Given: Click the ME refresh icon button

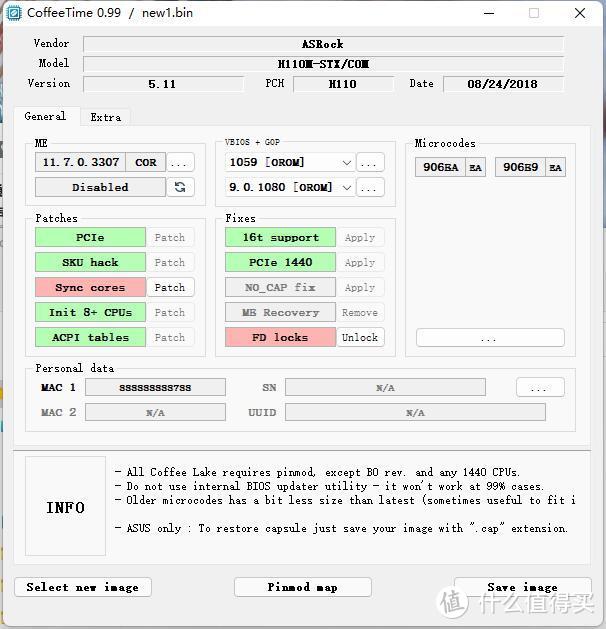Looking at the screenshot, I should 180,187.
